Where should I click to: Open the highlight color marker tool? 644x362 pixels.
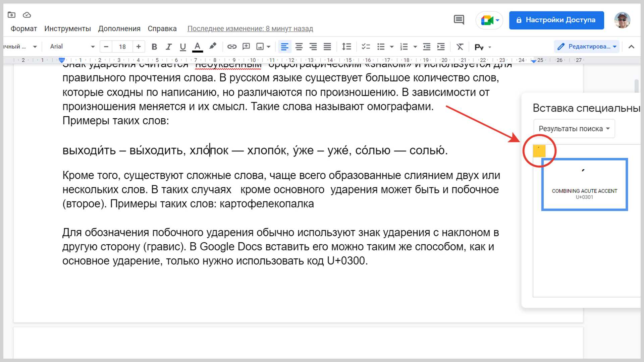pyautogui.click(x=213, y=46)
